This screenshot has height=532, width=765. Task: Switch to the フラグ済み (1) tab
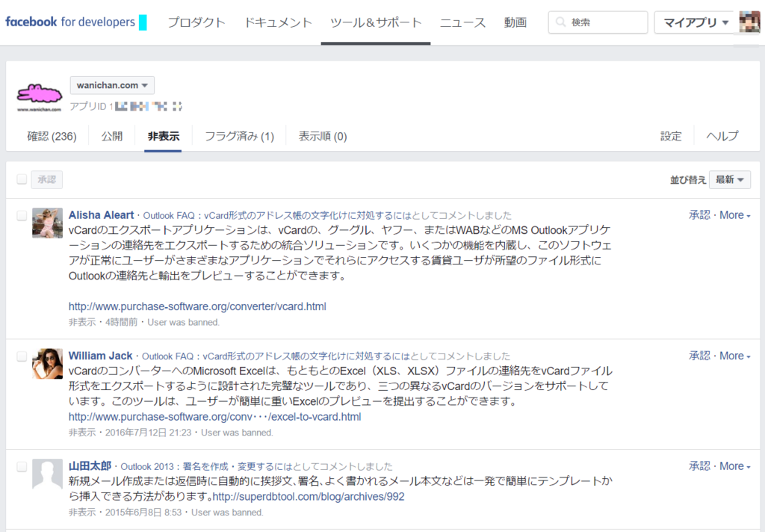pyautogui.click(x=239, y=136)
